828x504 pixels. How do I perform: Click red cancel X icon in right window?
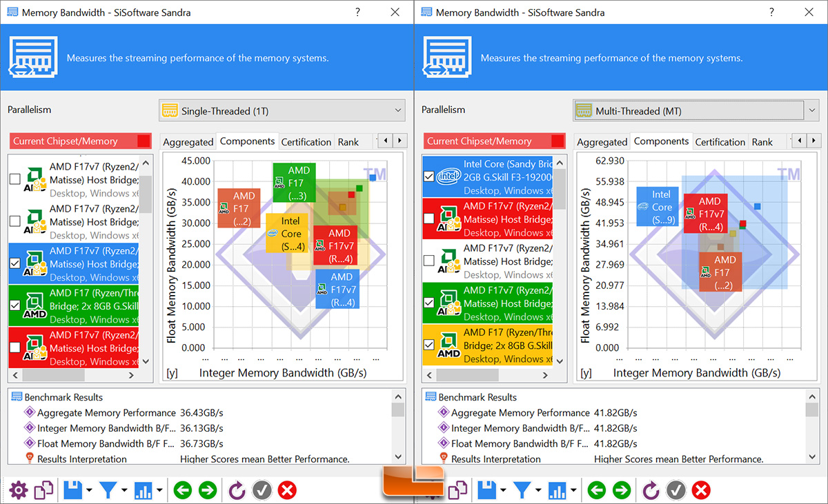(701, 490)
